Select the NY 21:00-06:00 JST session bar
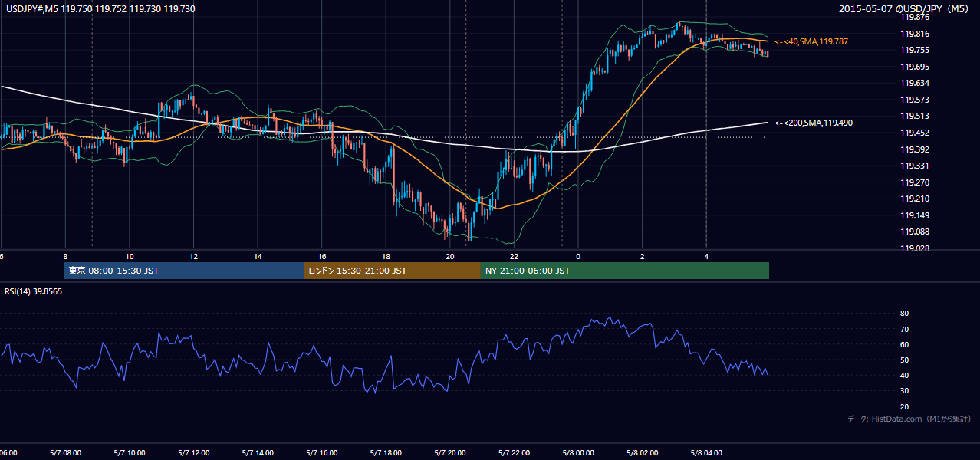Image resolution: width=980 pixels, height=460 pixels. point(625,271)
